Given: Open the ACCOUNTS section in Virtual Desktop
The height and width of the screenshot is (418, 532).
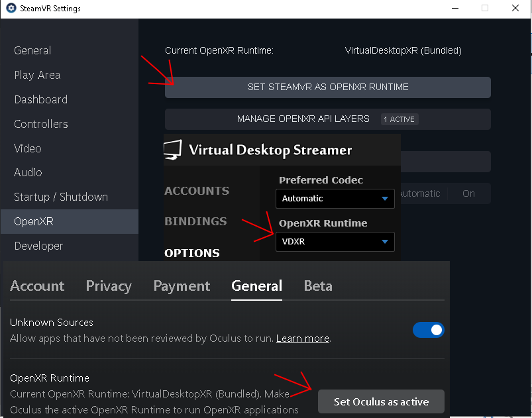Looking at the screenshot, I should click(x=196, y=191).
